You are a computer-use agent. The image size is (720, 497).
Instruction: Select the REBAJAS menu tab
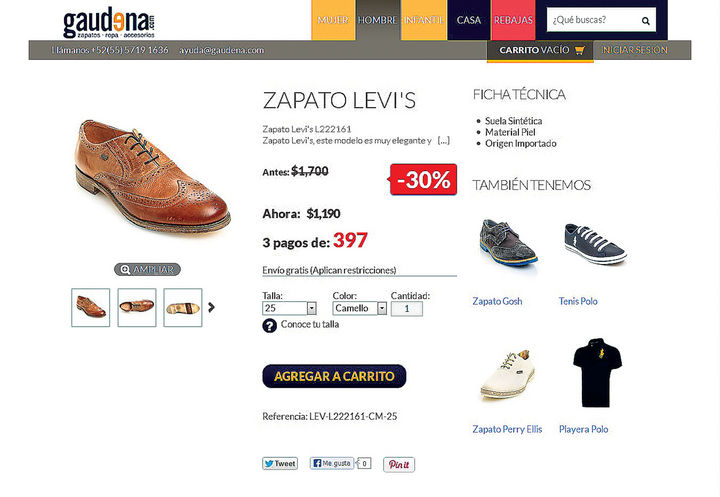click(513, 20)
